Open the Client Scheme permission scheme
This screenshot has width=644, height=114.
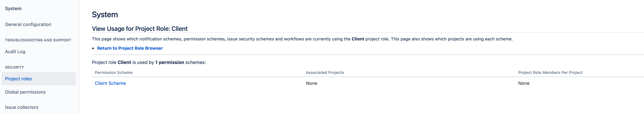pos(110,83)
